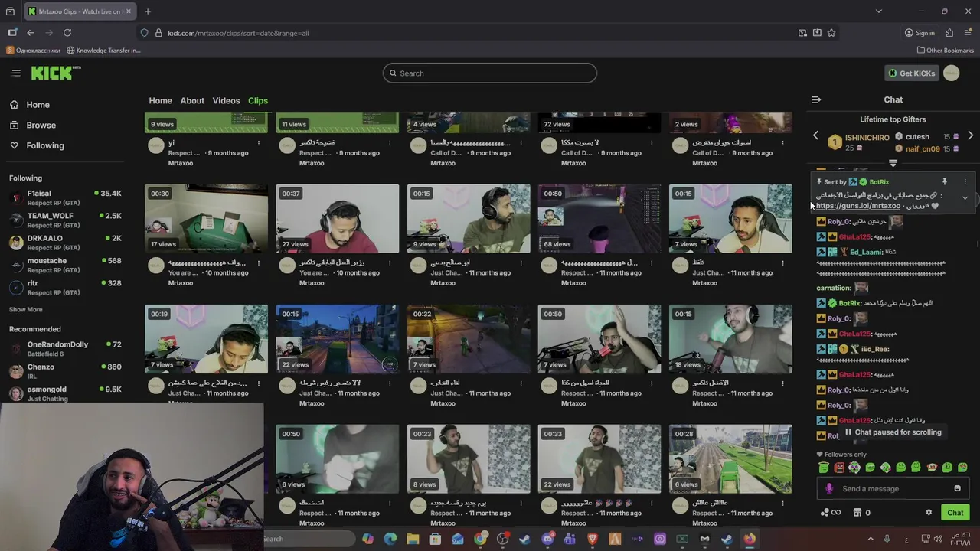The height and width of the screenshot is (551, 980).
Task: Open the Firefox tab list dropdown arrow
Action: coord(878,11)
